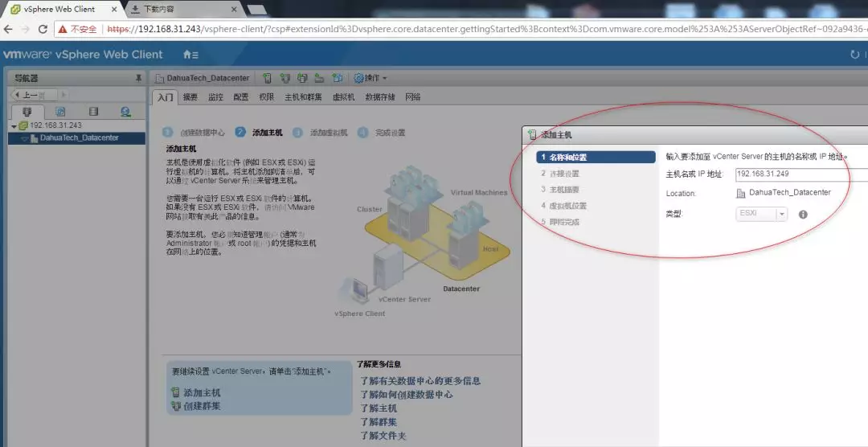Open the VMs and Templates navigator tab

point(60,112)
